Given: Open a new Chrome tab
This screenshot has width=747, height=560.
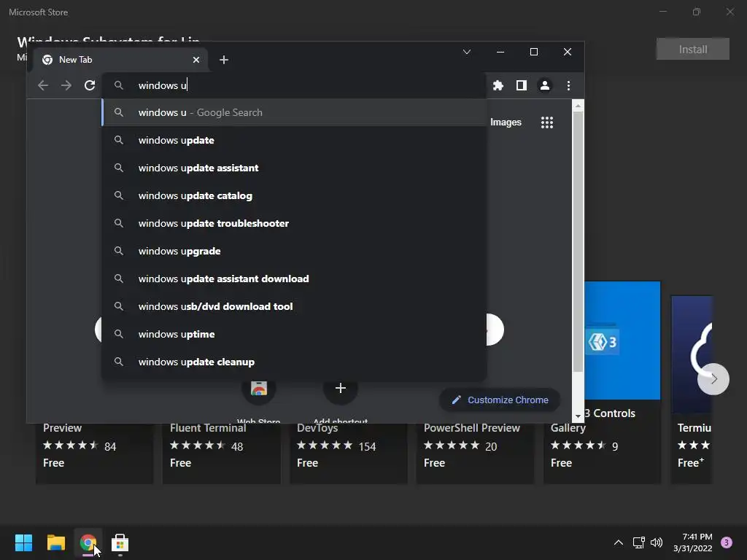Looking at the screenshot, I should 224,60.
